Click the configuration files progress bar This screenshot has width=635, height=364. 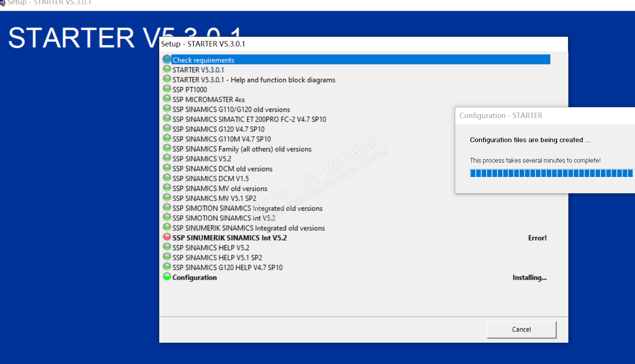point(552,173)
